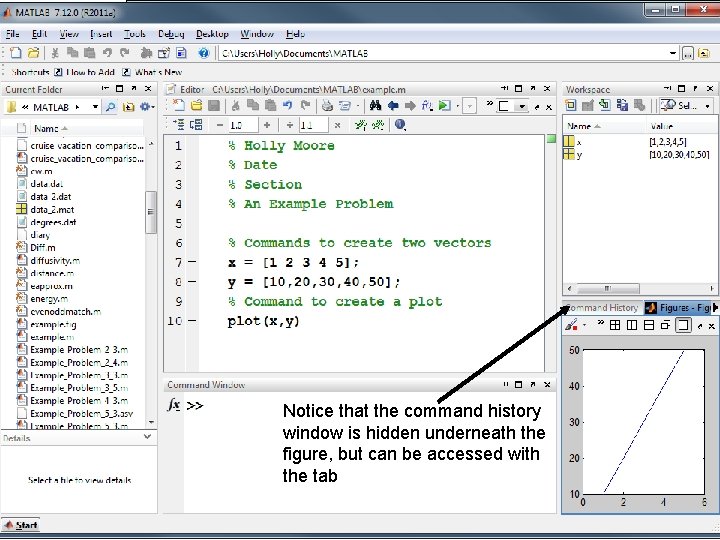Open Simulink icon in main toolbar

click(x=146, y=53)
